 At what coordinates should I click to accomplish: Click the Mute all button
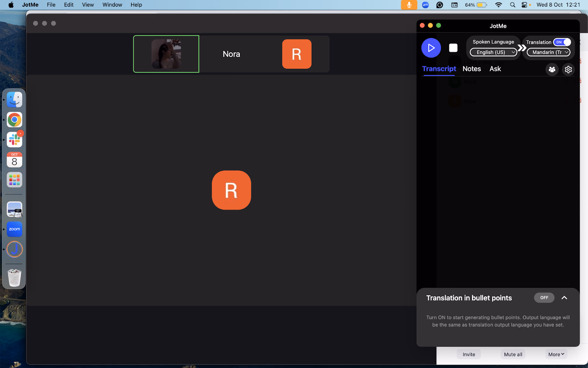tap(513, 354)
